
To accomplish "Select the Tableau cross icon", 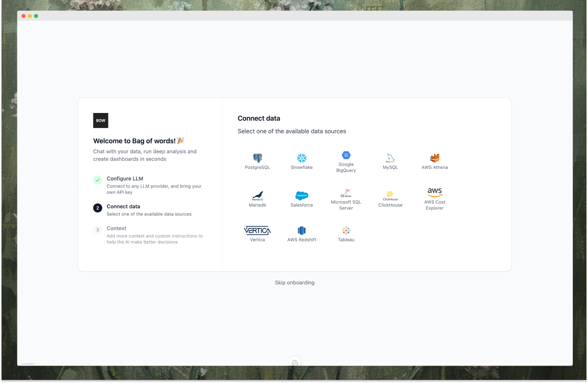I will tap(346, 231).
